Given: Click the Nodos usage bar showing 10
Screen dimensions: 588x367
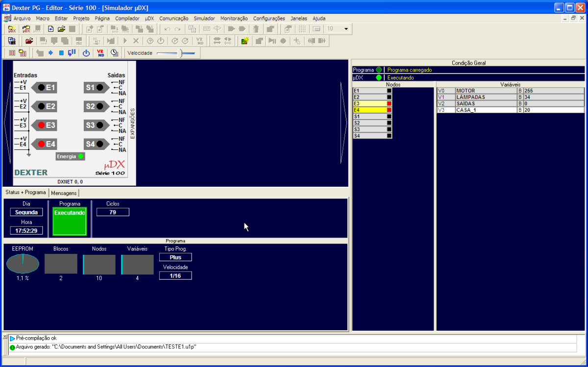Looking at the screenshot, I should click(x=99, y=265).
